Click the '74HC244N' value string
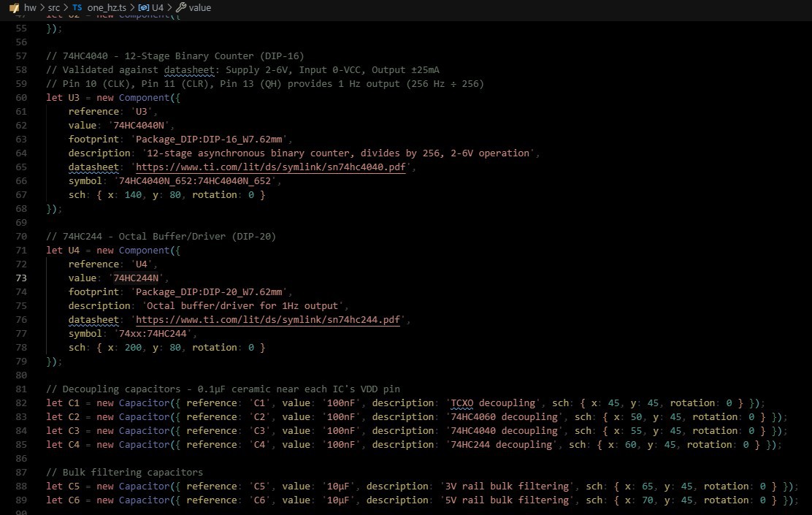 pos(139,278)
